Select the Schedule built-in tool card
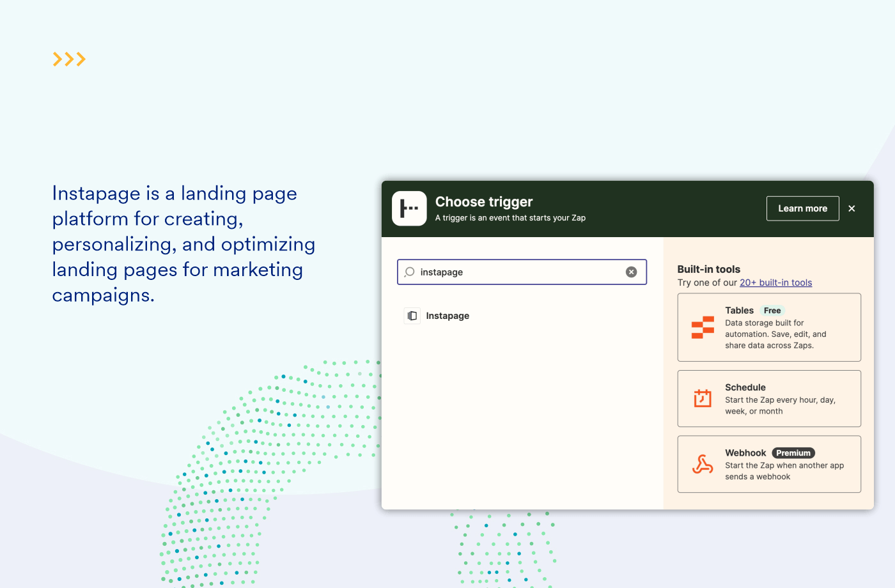The height and width of the screenshot is (588, 895). click(769, 399)
